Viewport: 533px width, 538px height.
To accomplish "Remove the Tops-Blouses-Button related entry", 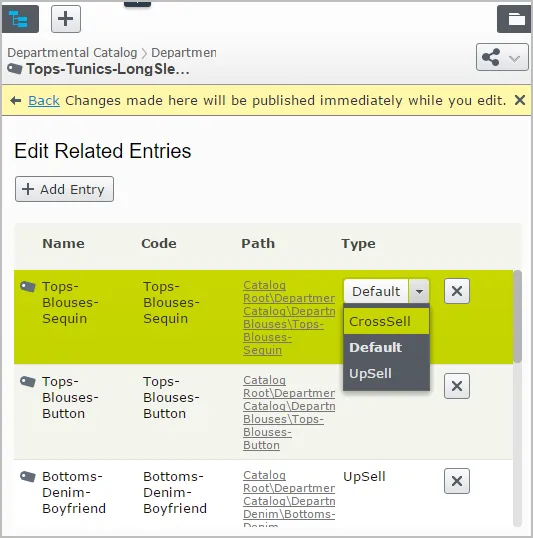I will click(x=457, y=386).
